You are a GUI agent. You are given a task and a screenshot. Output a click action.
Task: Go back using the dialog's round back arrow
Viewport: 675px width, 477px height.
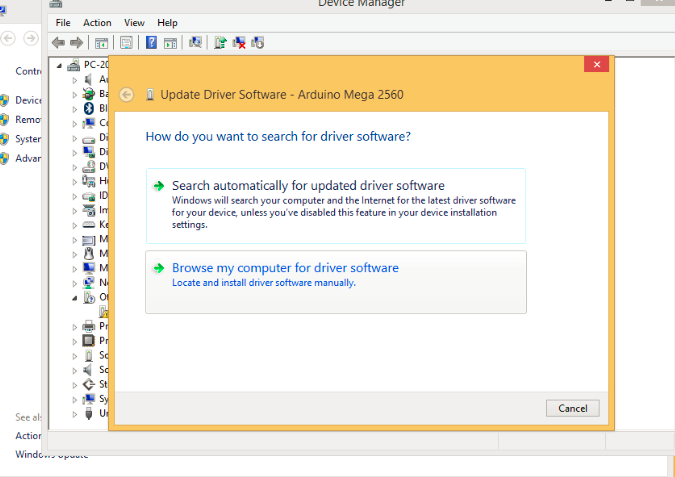coord(127,95)
